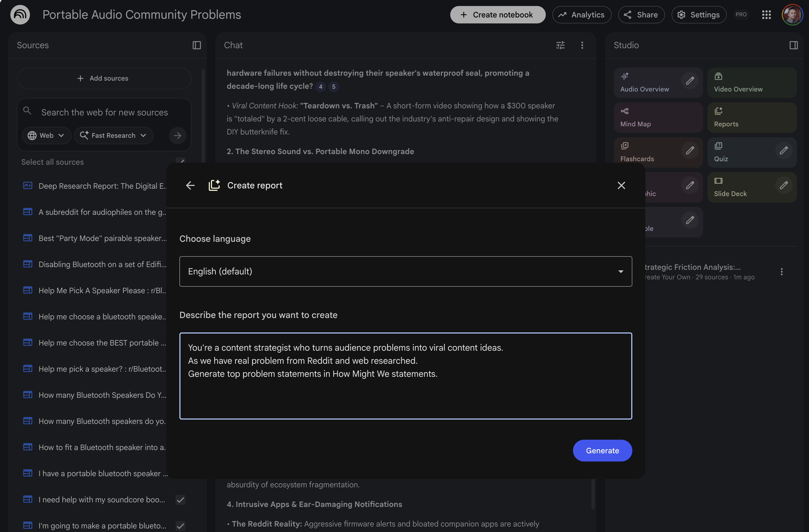The image size is (809, 532).
Task: Open the Web source type dropdown
Action: [46, 136]
